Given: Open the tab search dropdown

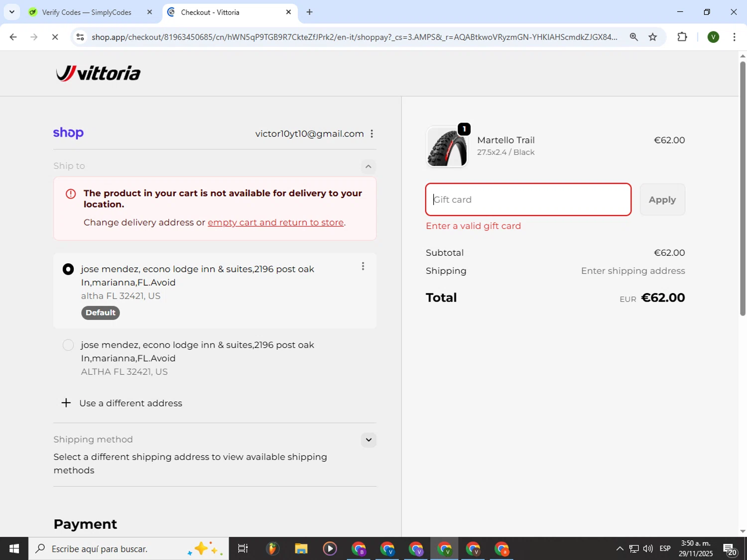Looking at the screenshot, I should click(x=12, y=12).
